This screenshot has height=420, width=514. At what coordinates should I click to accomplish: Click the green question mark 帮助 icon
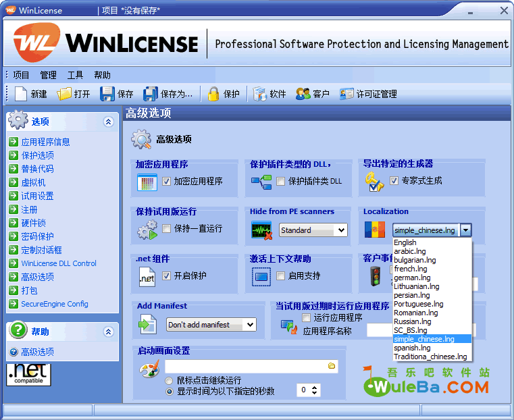pos(18,330)
